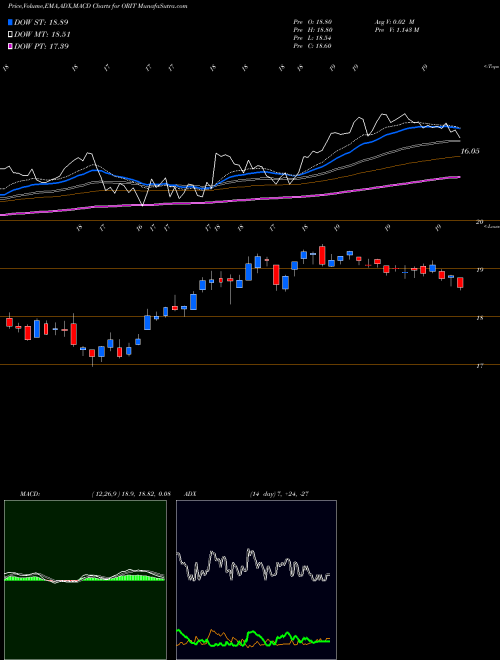The width and height of the screenshot is (500, 660).
Task: Click the 'ADX' panel heading
Action: tap(190, 494)
